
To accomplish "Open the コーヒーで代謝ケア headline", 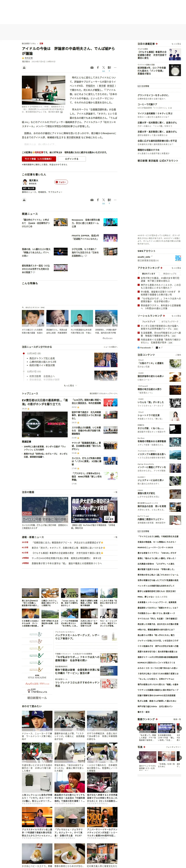I will tap(147, 104).
